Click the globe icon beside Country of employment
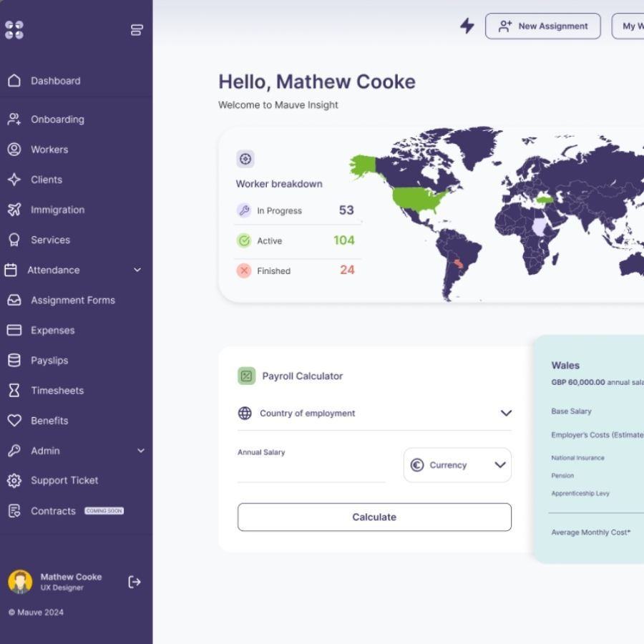The width and height of the screenshot is (644, 644). 245,413
